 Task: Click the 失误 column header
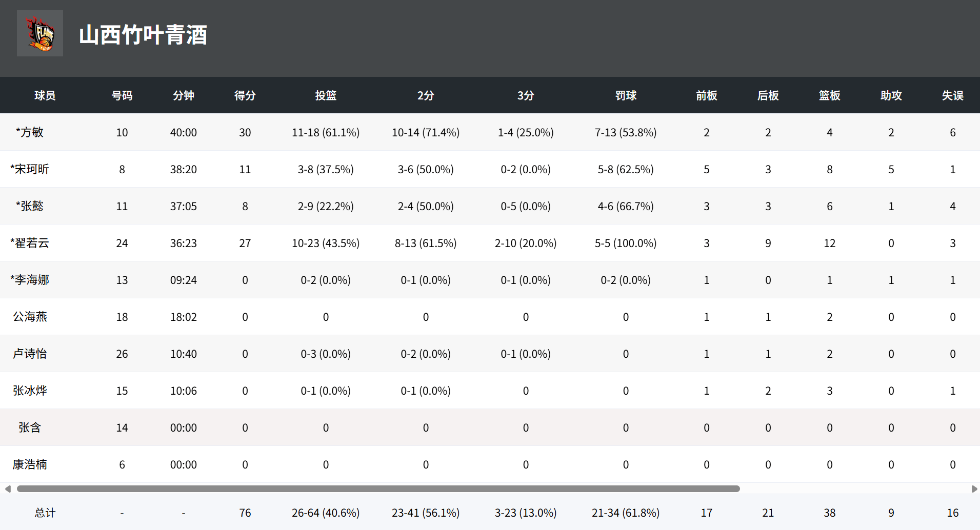(952, 95)
